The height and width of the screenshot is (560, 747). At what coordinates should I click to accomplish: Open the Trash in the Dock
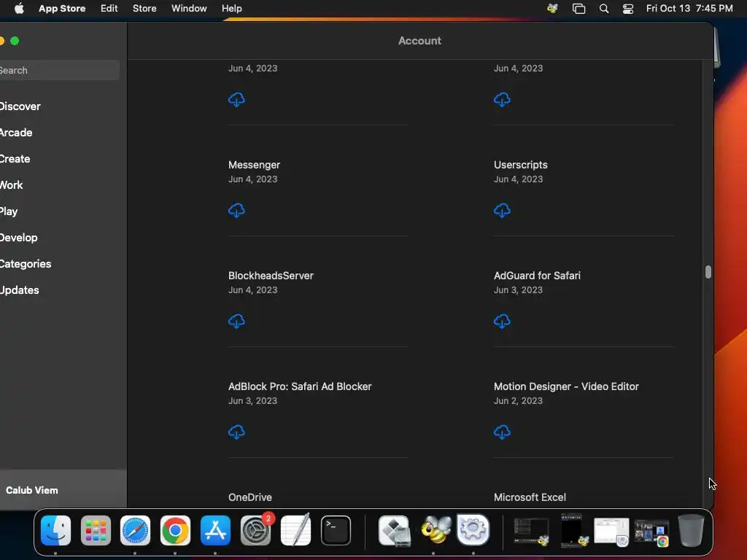pyautogui.click(x=692, y=530)
